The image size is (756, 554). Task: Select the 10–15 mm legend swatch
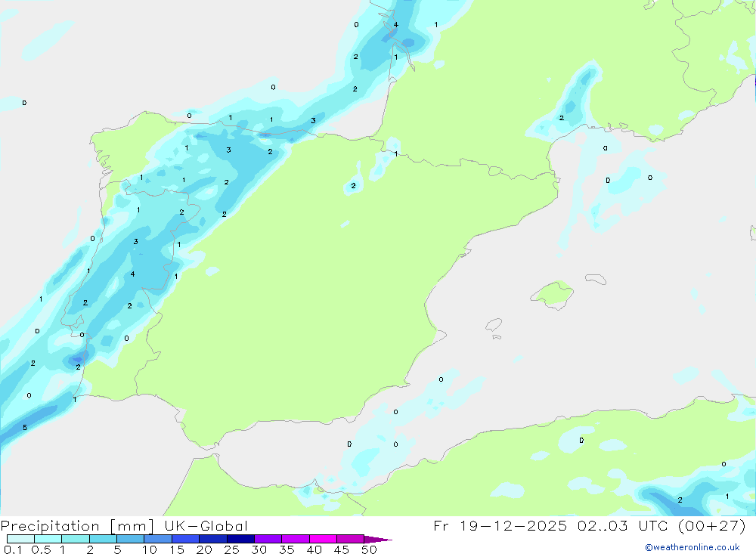[x=158, y=539]
